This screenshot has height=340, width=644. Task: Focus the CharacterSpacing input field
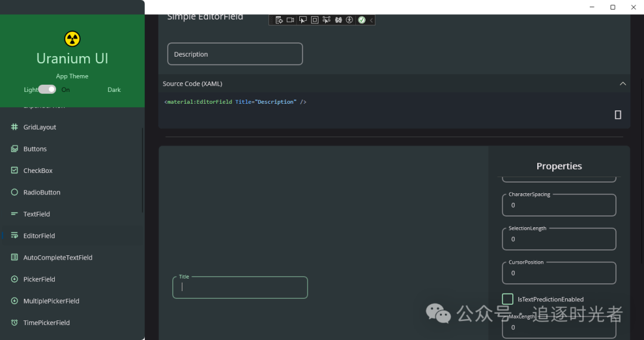(559, 205)
